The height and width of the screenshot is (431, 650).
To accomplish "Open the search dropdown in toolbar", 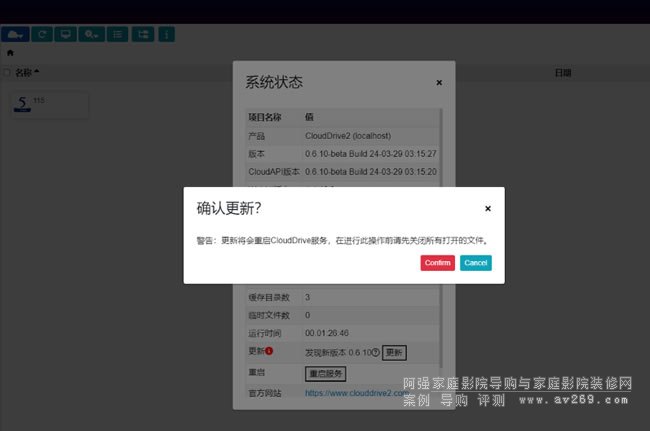I will click(x=91, y=34).
